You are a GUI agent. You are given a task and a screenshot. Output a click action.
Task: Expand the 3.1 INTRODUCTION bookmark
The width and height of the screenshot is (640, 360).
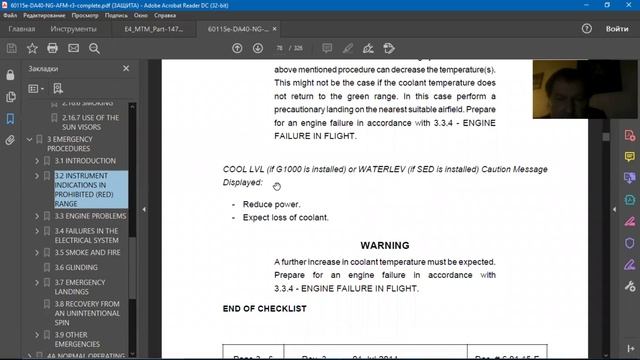(x=37, y=161)
